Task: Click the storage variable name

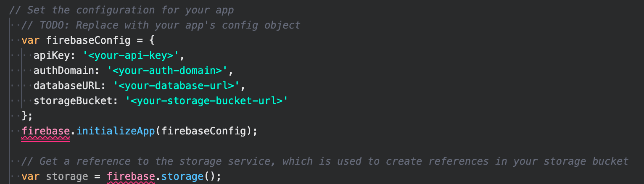Action: click(x=64, y=176)
